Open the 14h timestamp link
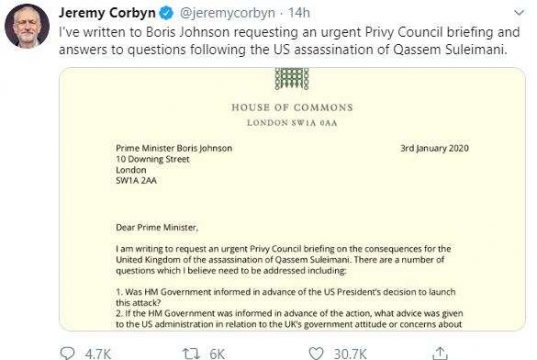537x360 pixels. (x=299, y=13)
